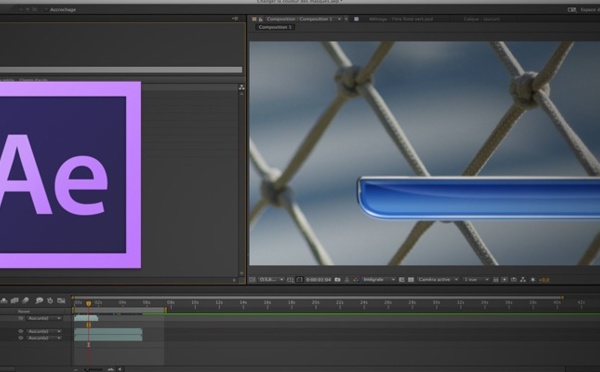Open the Caméra active view dropdown
The width and height of the screenshot is (600, 372).
[438, 280]
